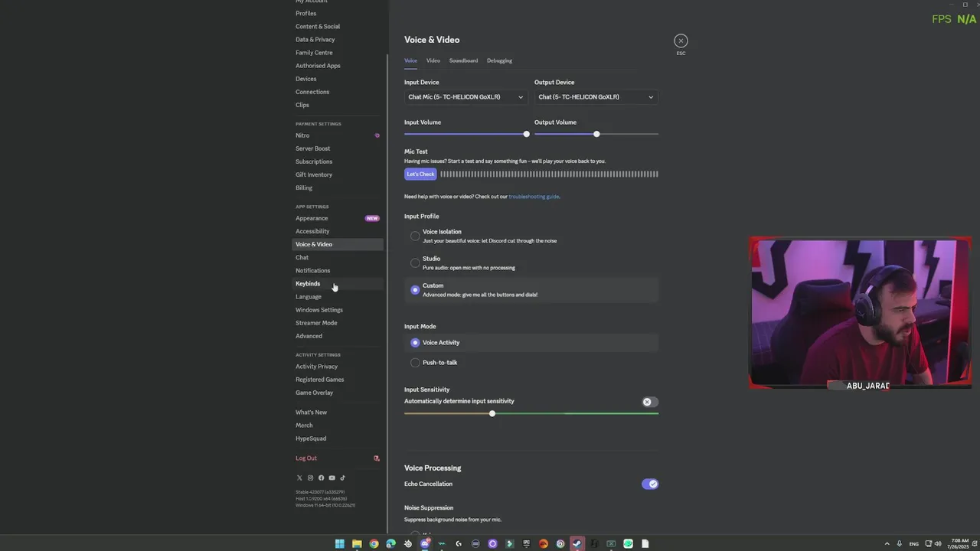The height and width of the screenshot is (551, 980).
Task: Choose Push-to-talk input mode
Action: [531, 363]
